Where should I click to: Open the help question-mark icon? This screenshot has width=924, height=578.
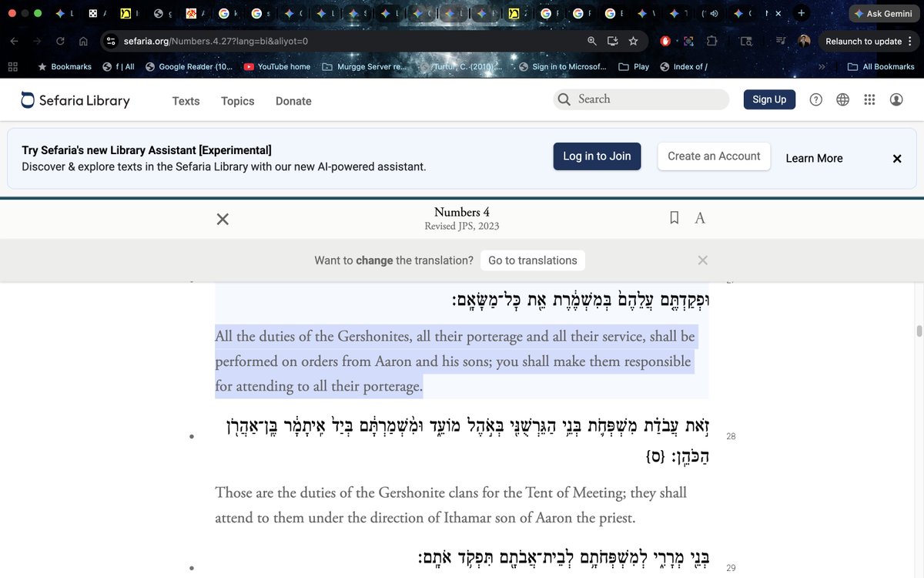pos(816,99)
